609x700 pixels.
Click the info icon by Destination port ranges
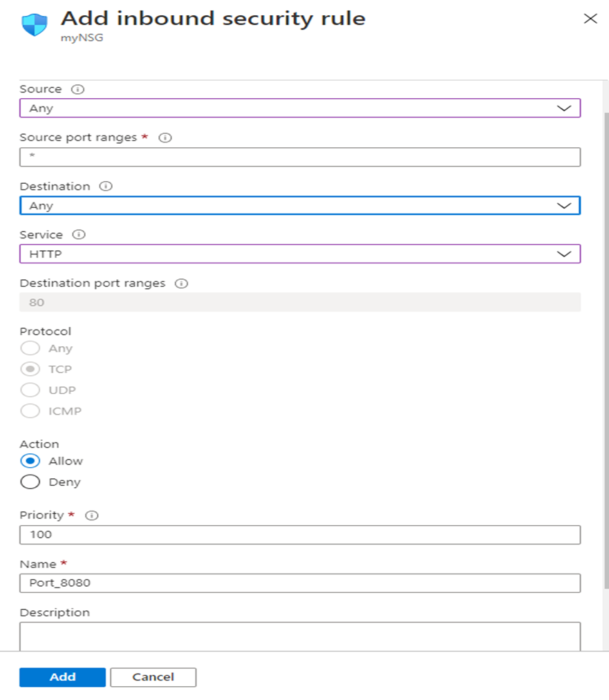point(181,283)
